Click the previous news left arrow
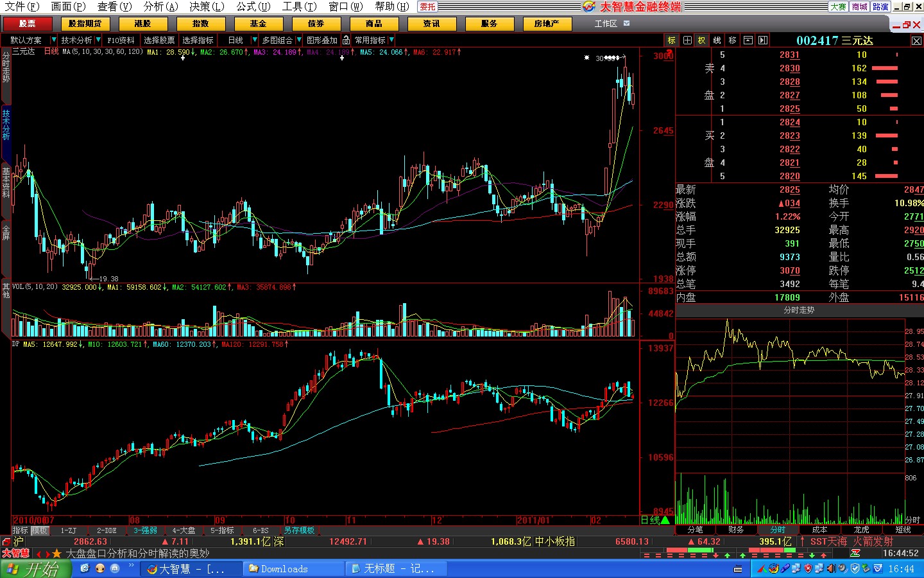Screen dimensions: 924x578 [38, 554]
